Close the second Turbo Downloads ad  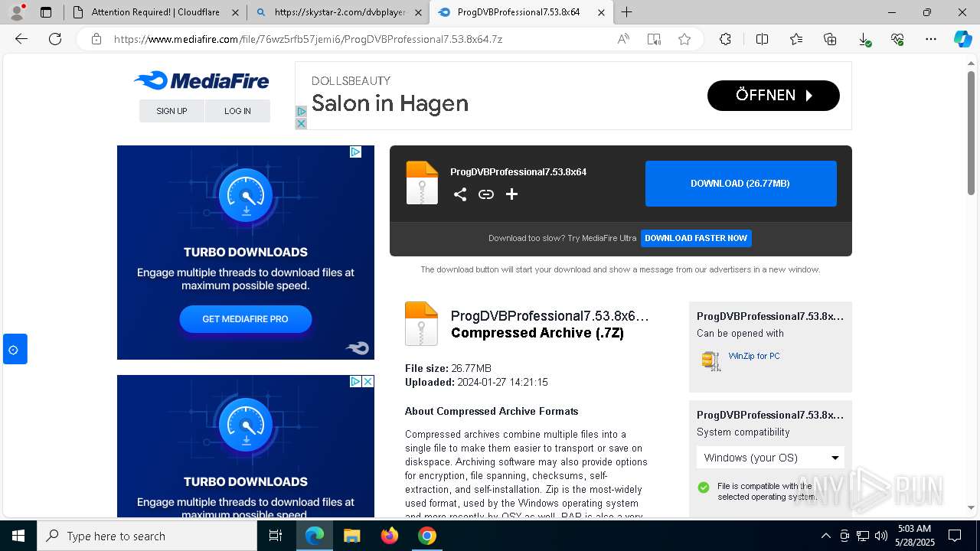tap(368, 381)
